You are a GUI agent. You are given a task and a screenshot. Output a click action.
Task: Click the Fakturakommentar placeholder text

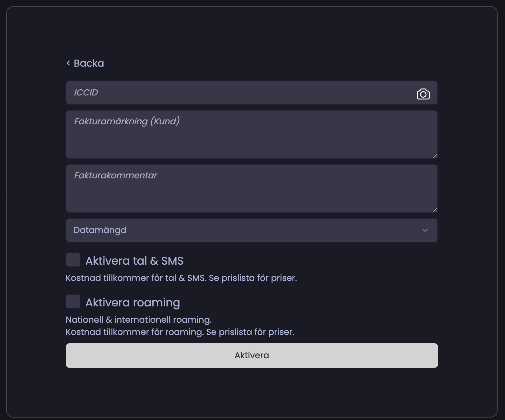pos(115,176)
